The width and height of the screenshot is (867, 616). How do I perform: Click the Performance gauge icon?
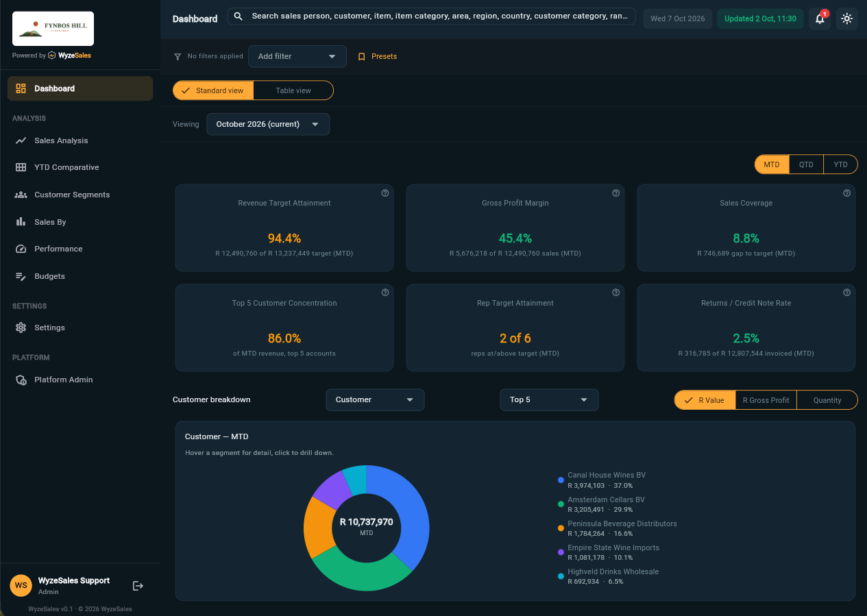21,249
